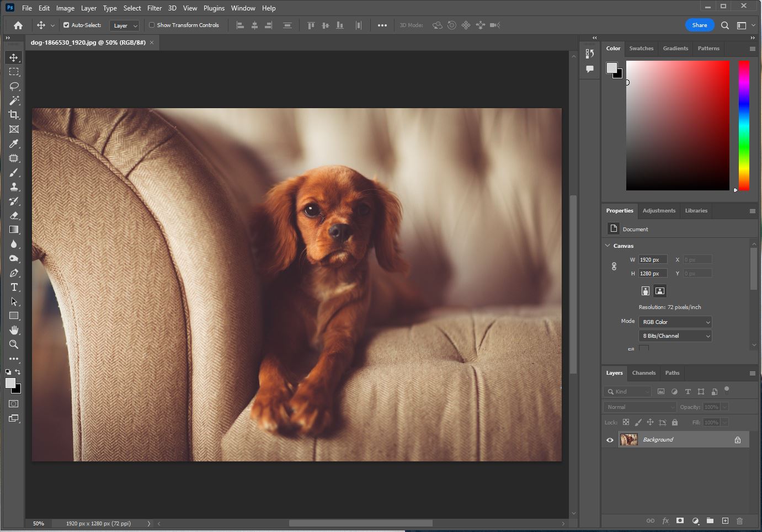Open the layer Kind filter dropdown
762x532 pixels.
tap(628, 392)
